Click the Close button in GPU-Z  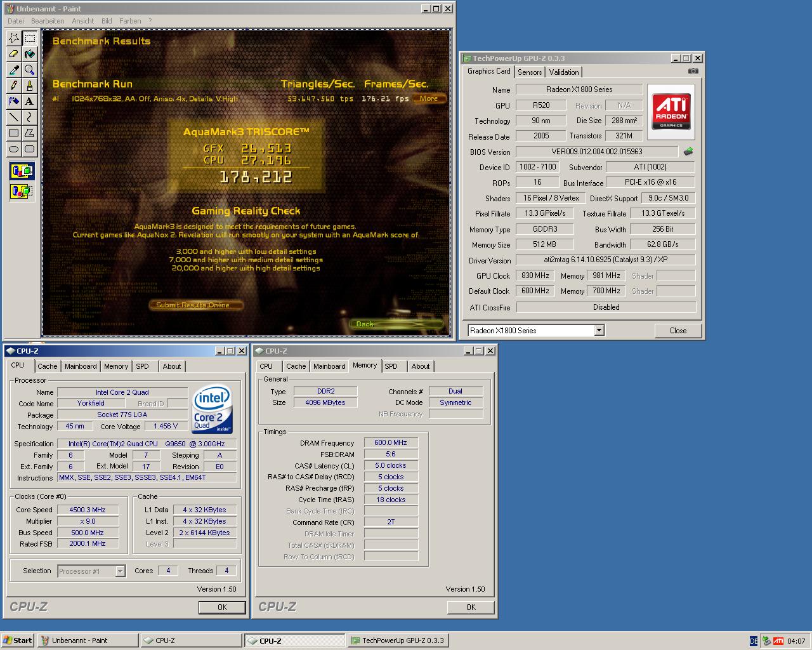[678, 331]
